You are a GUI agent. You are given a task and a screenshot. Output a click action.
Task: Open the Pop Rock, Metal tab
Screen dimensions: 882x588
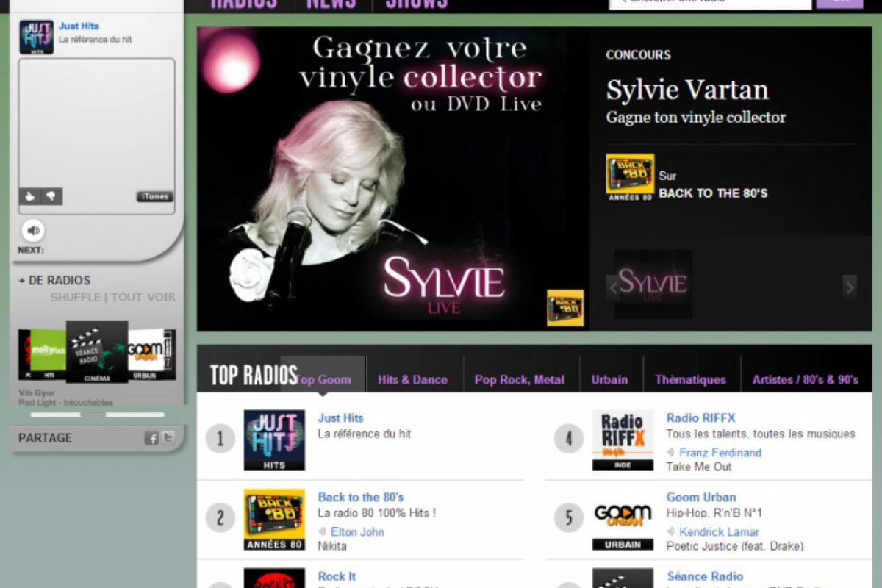tap(519, 380)
